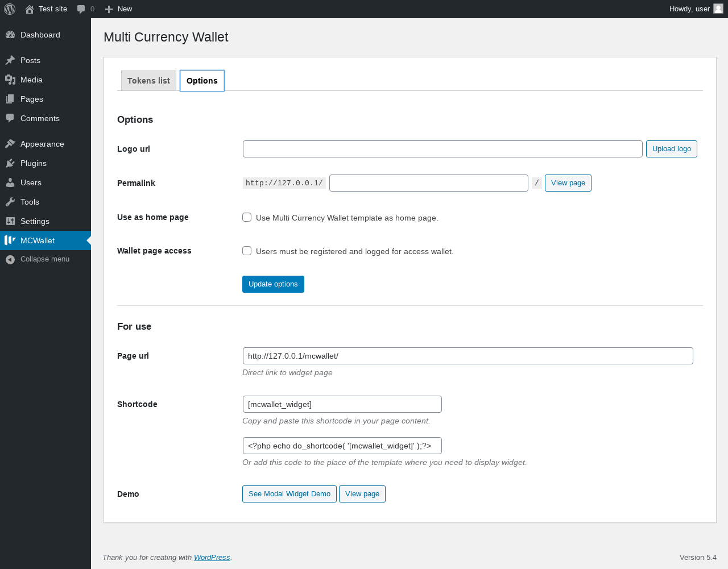Open the Settings menu item

(45, 221)
